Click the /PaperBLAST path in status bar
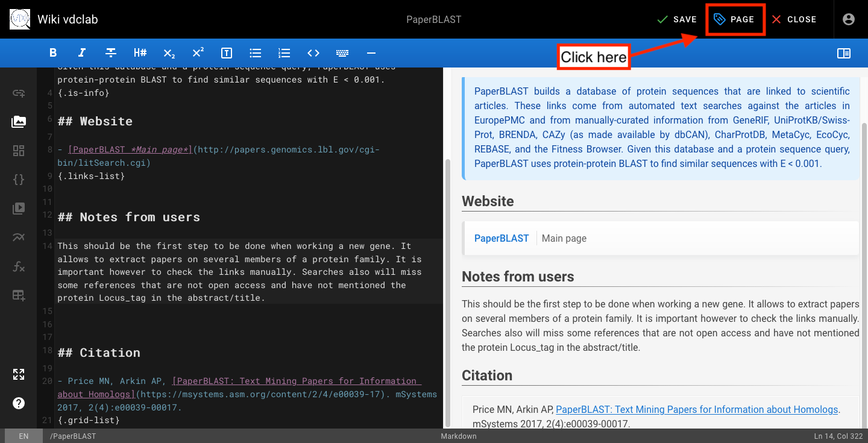Screen dimensions: 868x443 73,436
